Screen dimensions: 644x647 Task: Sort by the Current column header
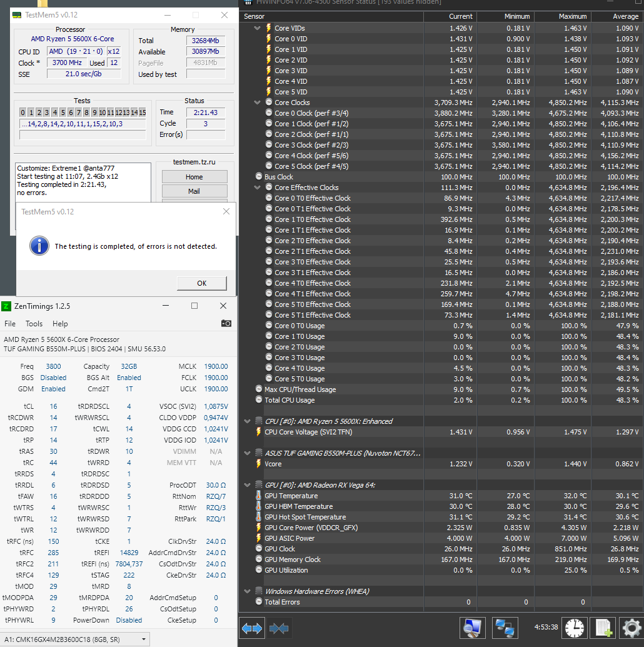[x=450, y=16]
